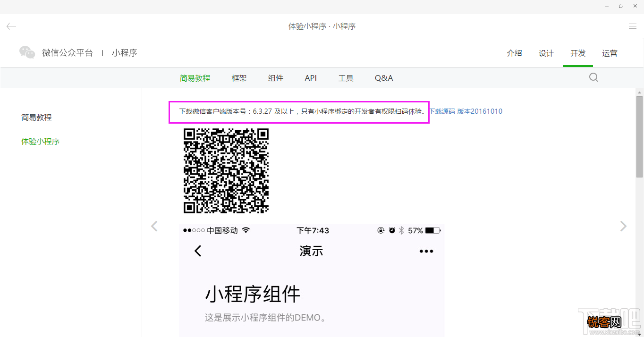Click the vertical scrollbar thumb
The width and height of the screenshot is (644, 337).
click(x=640, y=137)
